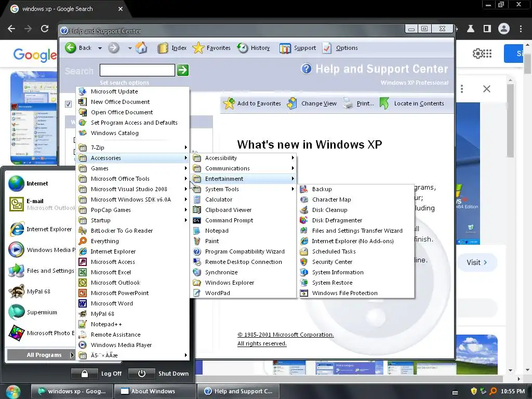The image size is (532, 399).
Task: Click Add to Favorites star icon
Action: [x=229, y=103]
